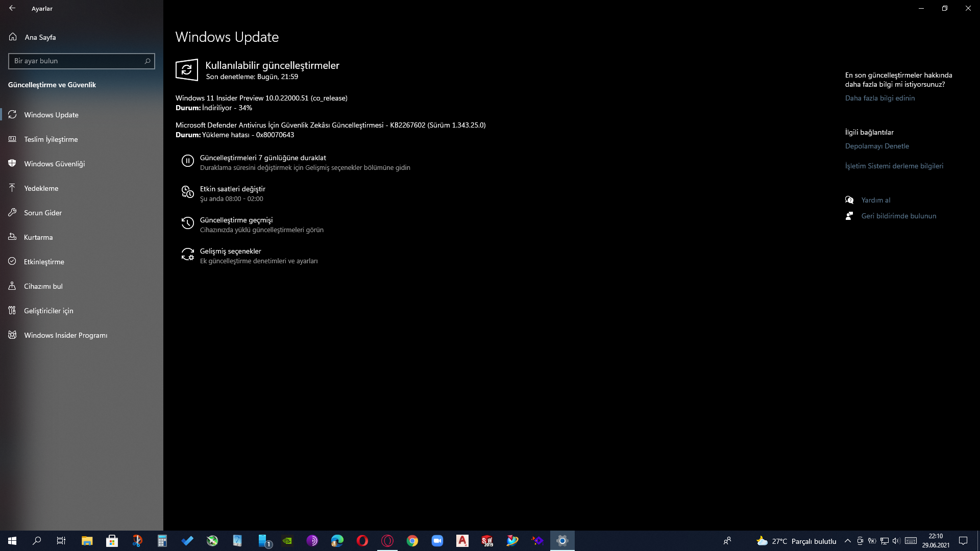The height and width of the screenshot is (551, 980).
Task: Select Sorun Gider in sidebar
Action: (x=43, y=213)
